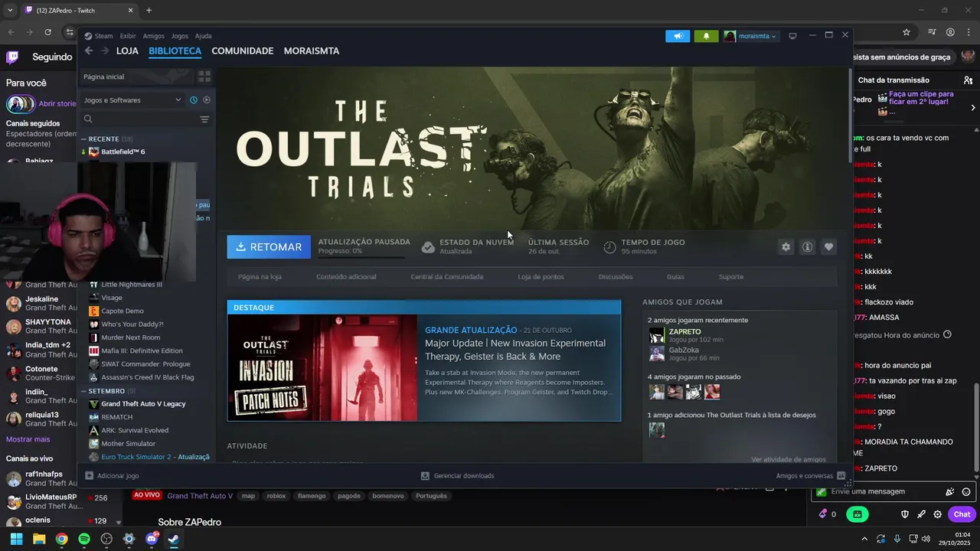The height and width of the screenshot is (551, 980).
Task: Click Gerenciar downloads at bottom
Action: [x=458, y=476]
